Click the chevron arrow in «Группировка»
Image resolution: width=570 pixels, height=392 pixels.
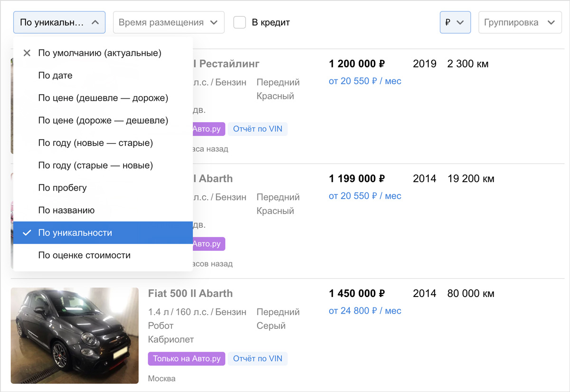(x=551, y=22)
